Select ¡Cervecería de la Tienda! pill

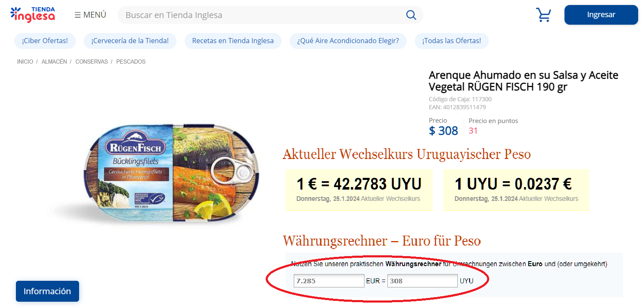click(x=130, y=41)
